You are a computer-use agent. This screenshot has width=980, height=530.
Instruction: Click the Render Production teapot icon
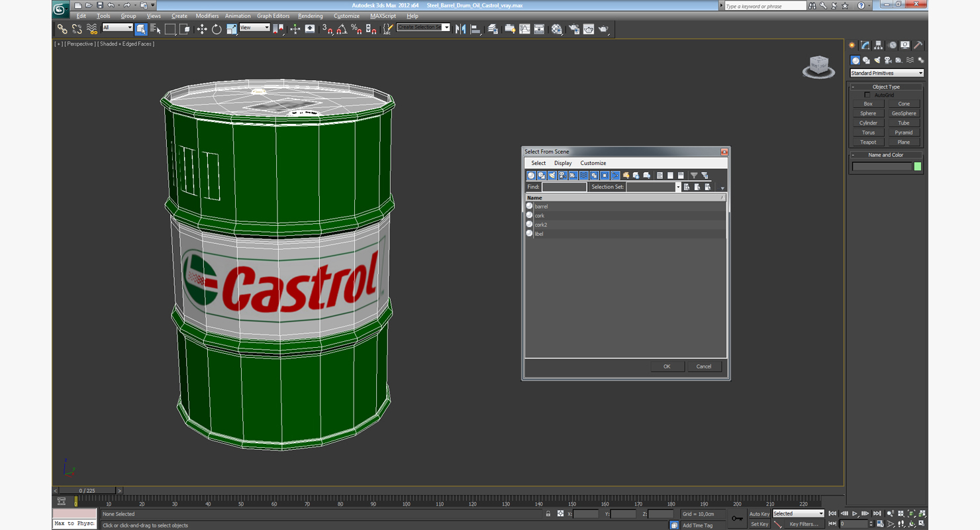pos(603,28)
